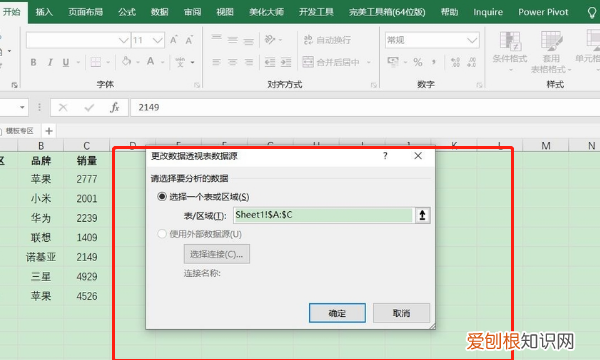Open the font size dropdown
The image size is (600, 360).
pyautogui.click(x=158, y=40)
